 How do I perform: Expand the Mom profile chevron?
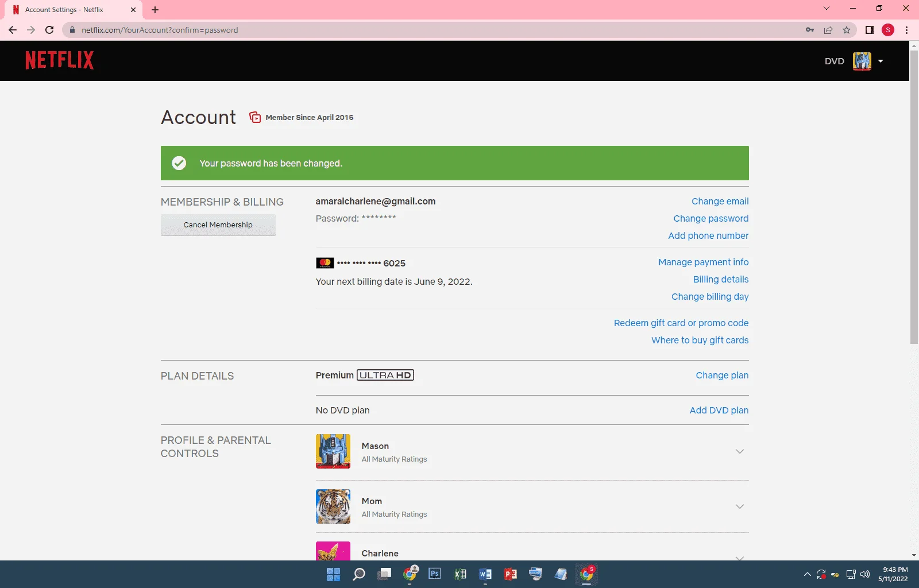(x=740, y=506)
